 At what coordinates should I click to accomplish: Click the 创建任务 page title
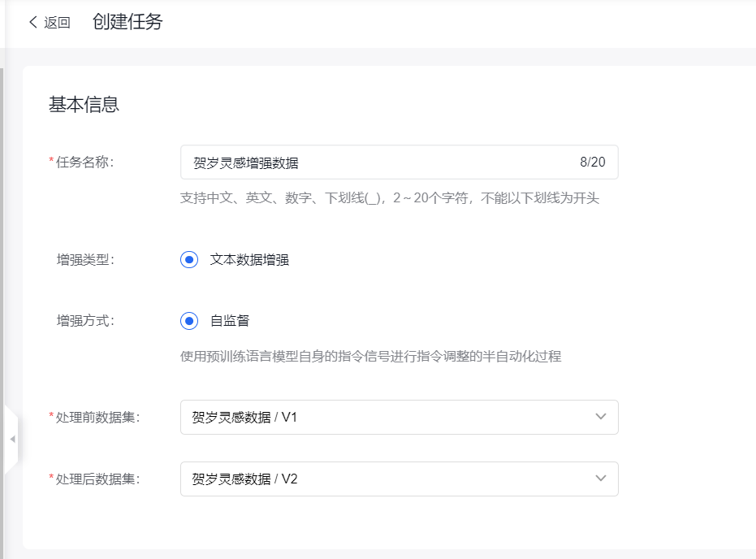[x=127, y=23]
